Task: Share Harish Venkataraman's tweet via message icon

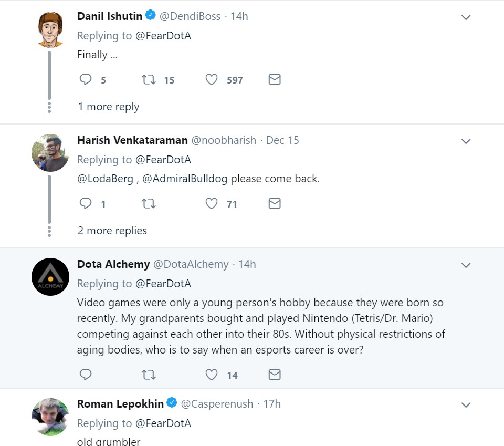Action: tap(275, 204)
